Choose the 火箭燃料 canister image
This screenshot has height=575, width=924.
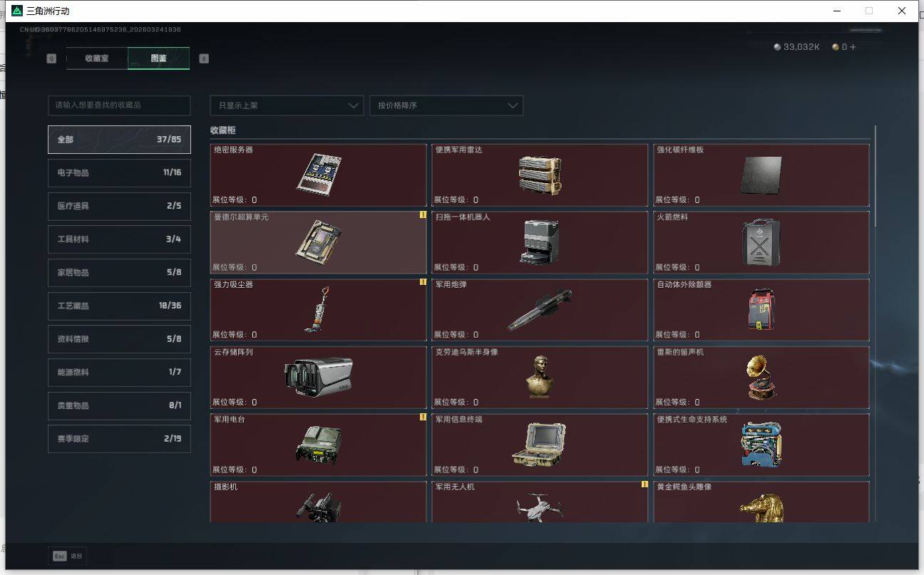[x=761, y=242]
